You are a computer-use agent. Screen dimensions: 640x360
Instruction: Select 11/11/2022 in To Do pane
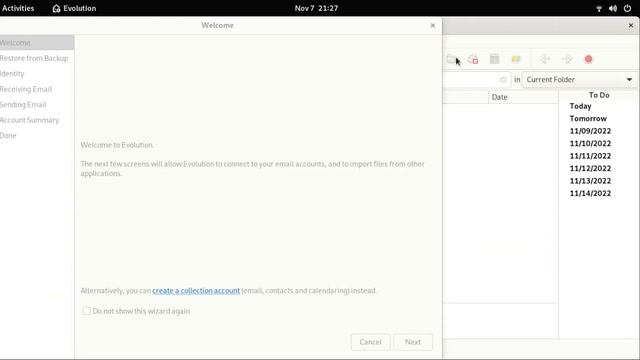[590, 156]
